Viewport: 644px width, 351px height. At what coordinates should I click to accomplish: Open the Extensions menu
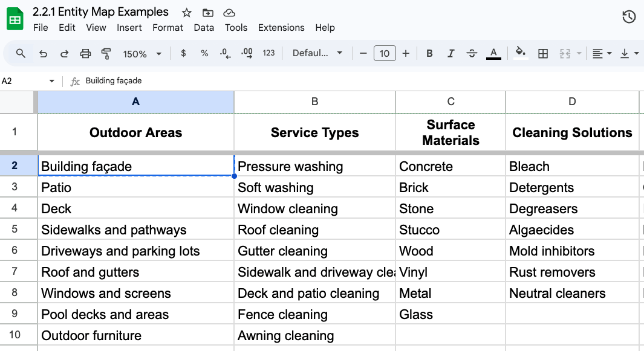(x=281, y=27)
